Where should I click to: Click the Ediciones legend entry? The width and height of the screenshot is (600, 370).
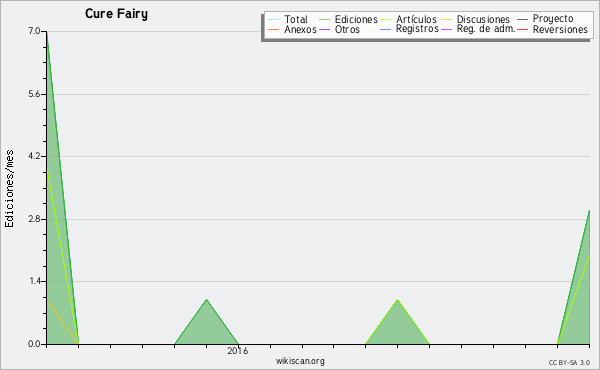point(348,19)
